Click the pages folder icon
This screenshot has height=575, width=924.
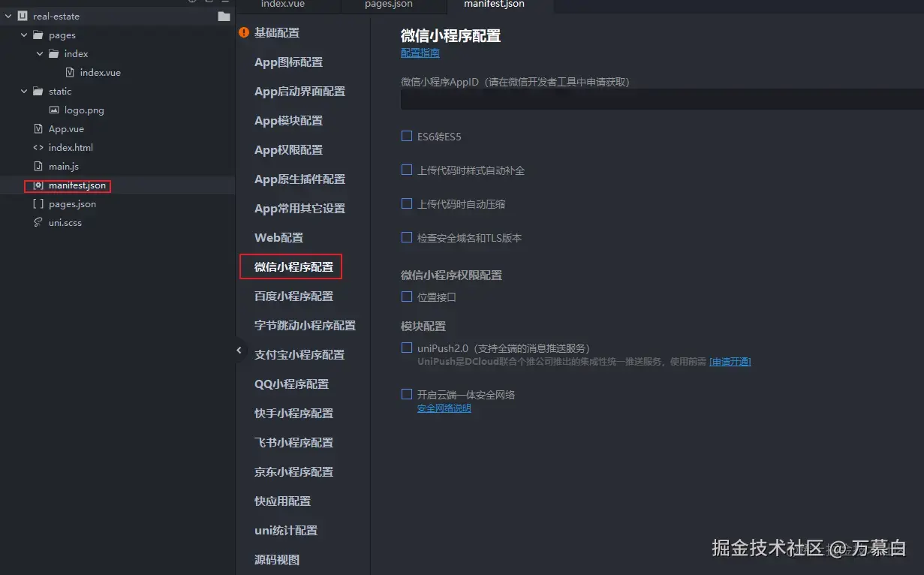click(x=38, y=35)
